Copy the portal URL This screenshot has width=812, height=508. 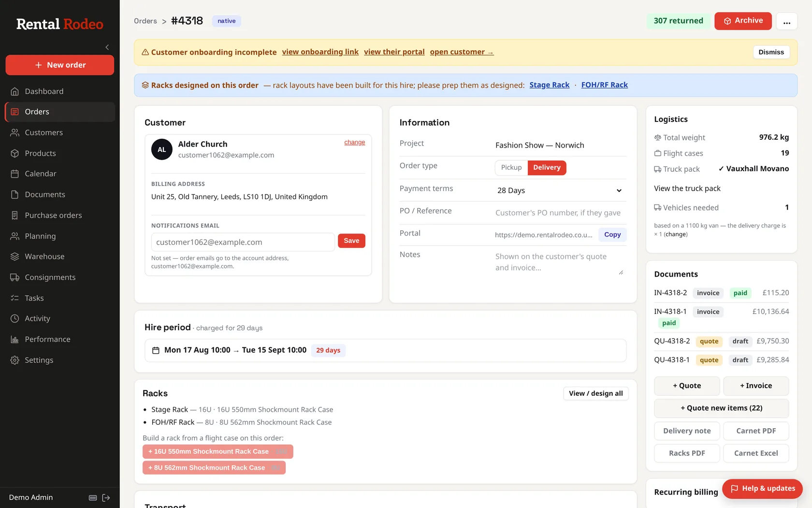612,235
